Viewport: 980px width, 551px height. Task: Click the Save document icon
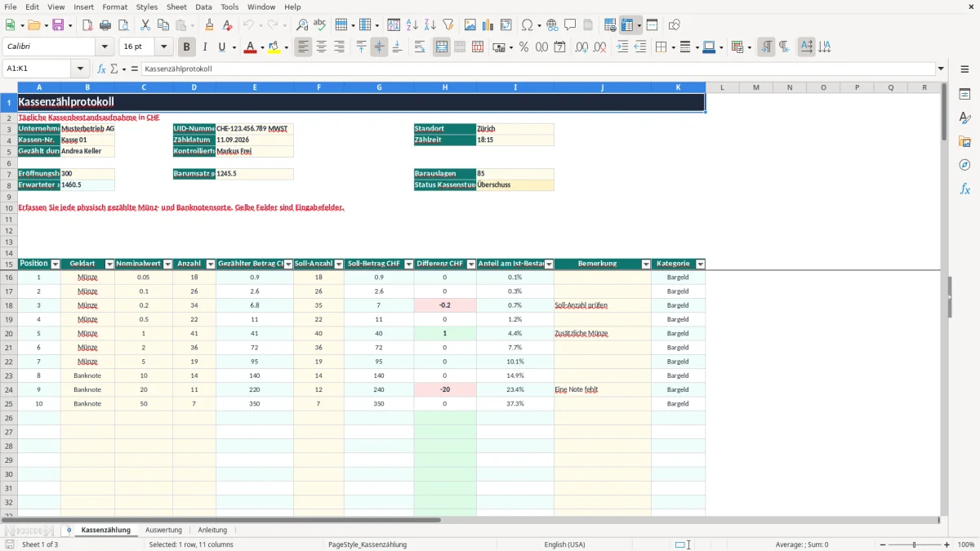(58, 25)
